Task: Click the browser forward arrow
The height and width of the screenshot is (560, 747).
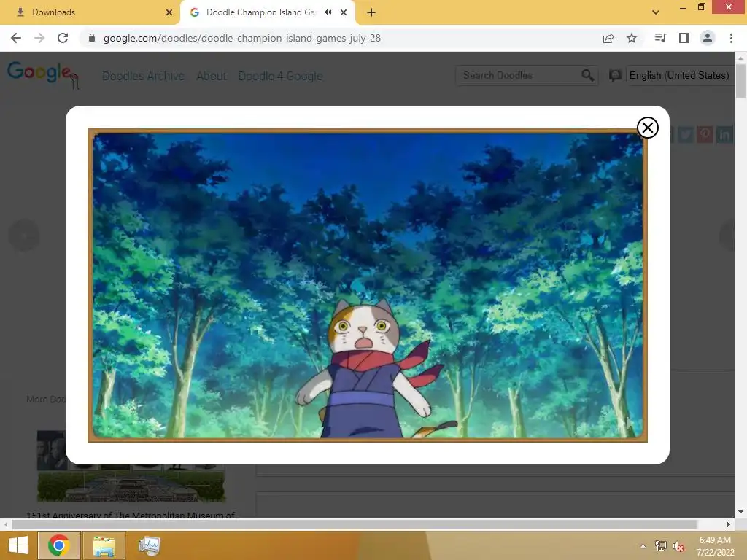Action: [39, 38]
